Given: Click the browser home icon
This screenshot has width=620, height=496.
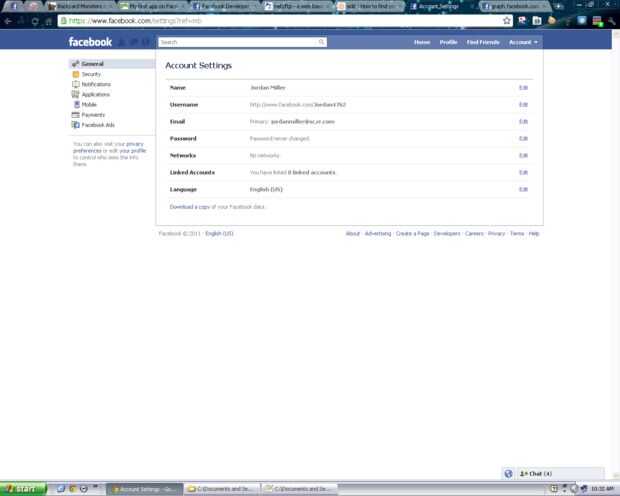Looking at the screenshot, I should 48,21.
